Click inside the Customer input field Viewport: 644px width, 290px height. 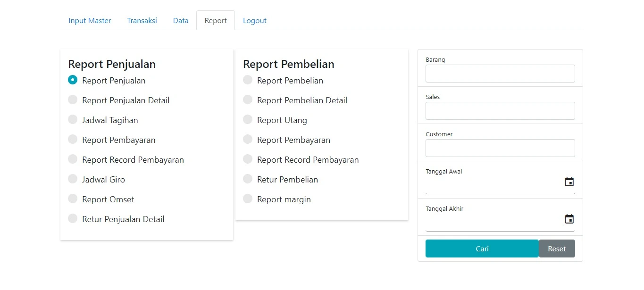(x=500, y=148)
